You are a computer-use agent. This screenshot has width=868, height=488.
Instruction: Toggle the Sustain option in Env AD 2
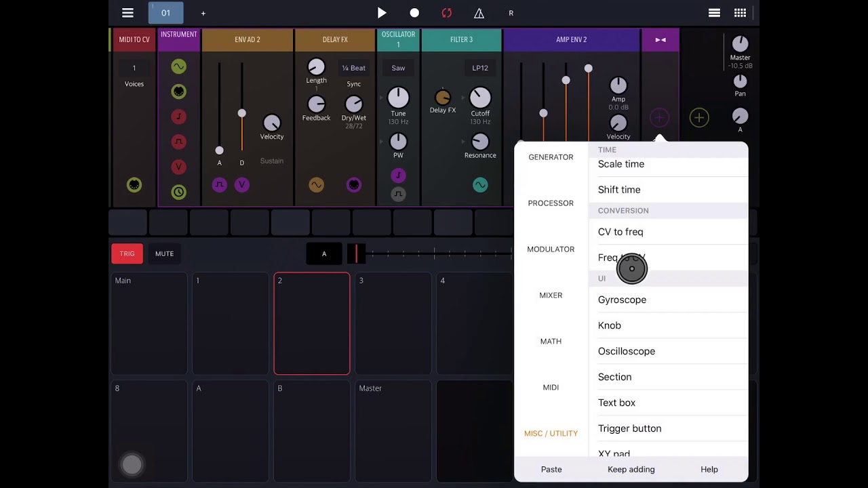tap(272, 161)
